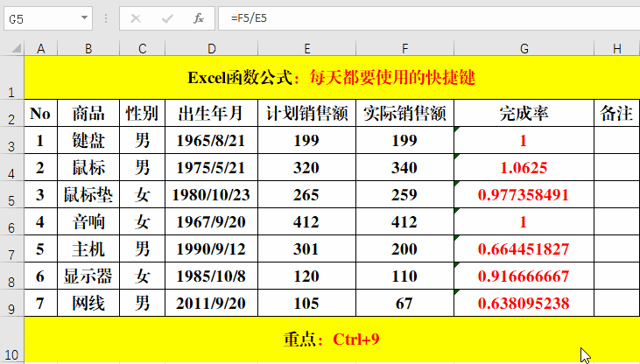640x364 pixels.
Task: Select column D header
Action: point(211,48)
